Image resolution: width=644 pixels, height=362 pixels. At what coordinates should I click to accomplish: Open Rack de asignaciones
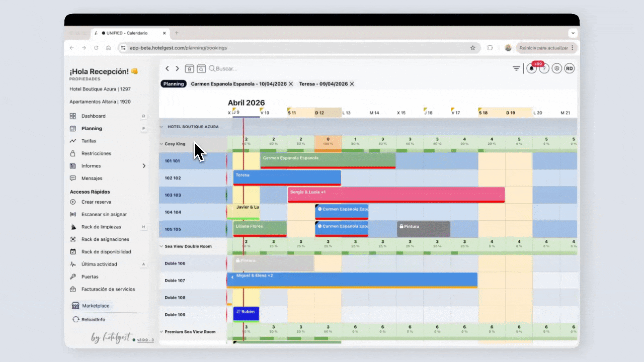click(105, 239)
